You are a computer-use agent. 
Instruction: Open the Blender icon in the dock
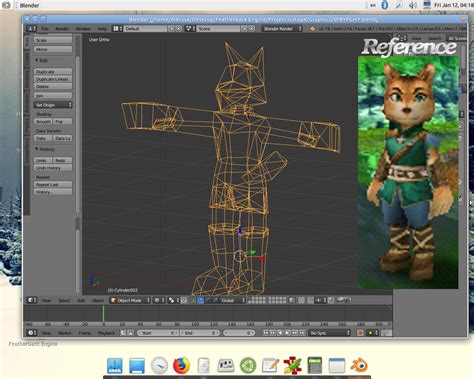click(x=359, y=365)
